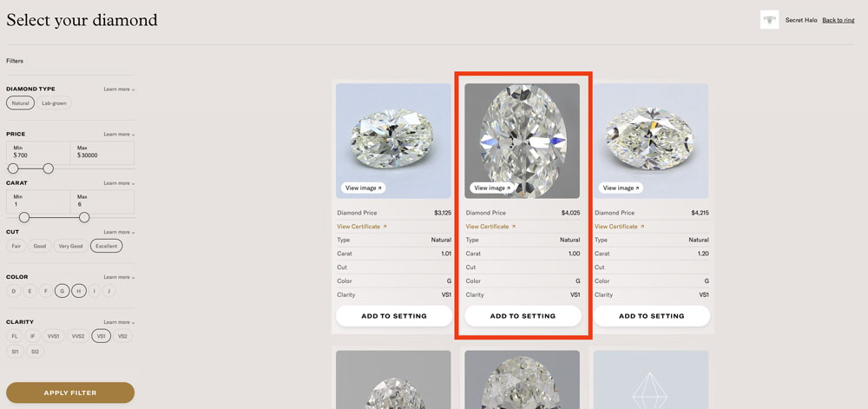Toggle the SI2 clarity filter
This screenshot has height=409, width=868.
point(36,352)
